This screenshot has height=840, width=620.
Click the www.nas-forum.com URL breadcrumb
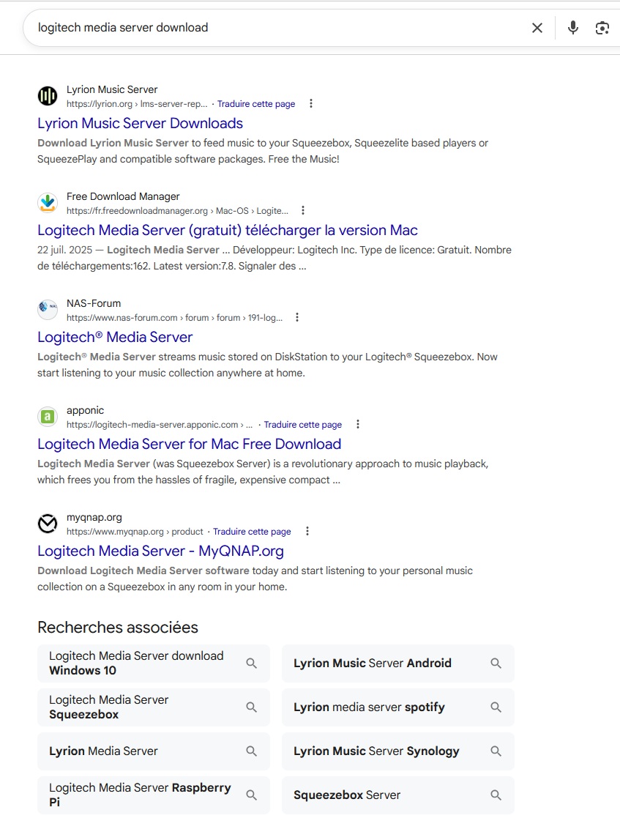pos(174,318)
